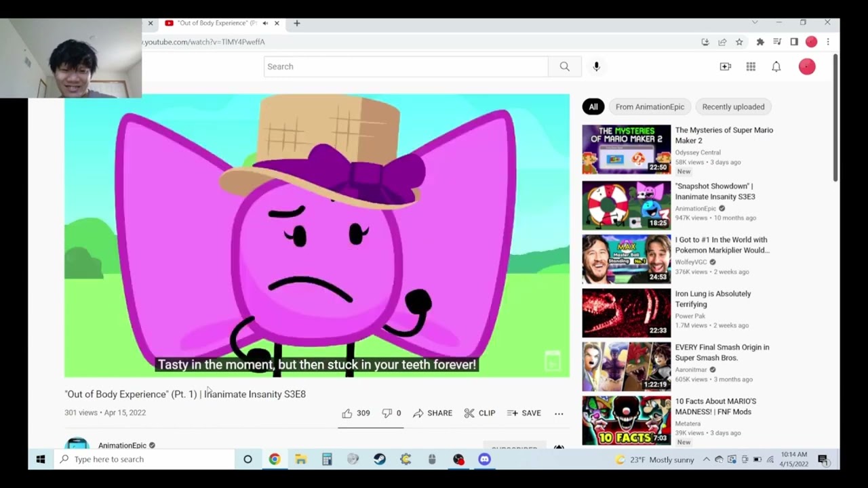
Task: Open the Chrome profile avatar
Action: (811, 42)
